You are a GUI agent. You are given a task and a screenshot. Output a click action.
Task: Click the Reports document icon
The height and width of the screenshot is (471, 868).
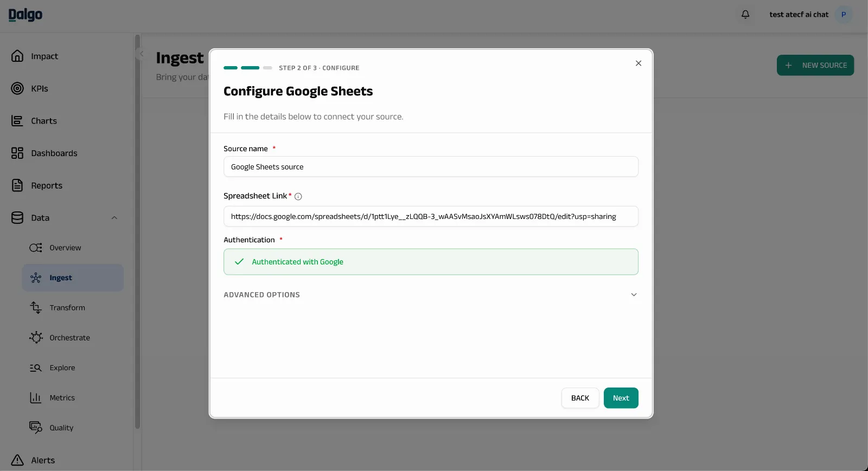pos(17,185)
